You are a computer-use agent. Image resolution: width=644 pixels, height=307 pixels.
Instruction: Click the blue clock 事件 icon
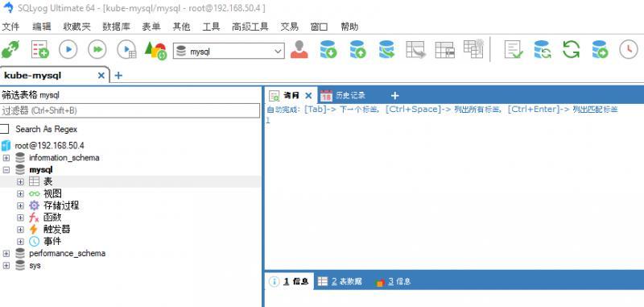click(x=35, y=241)
